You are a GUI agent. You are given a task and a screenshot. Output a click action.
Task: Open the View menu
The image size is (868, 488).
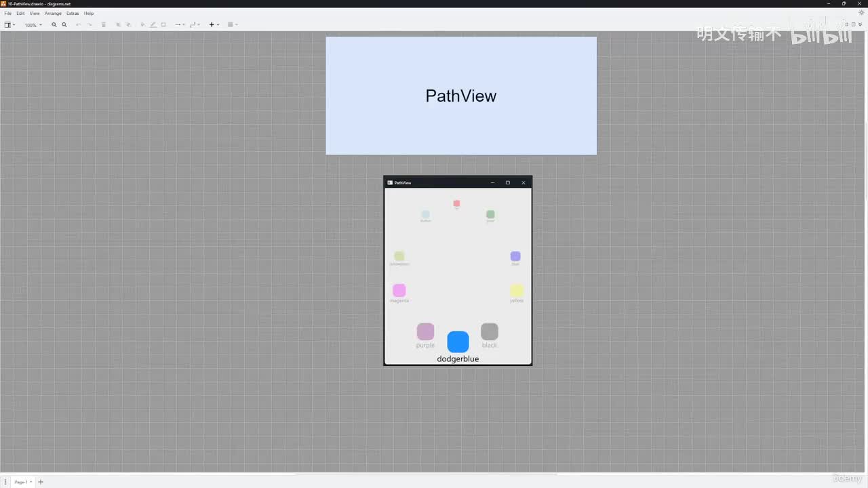(x=34, y=14)
